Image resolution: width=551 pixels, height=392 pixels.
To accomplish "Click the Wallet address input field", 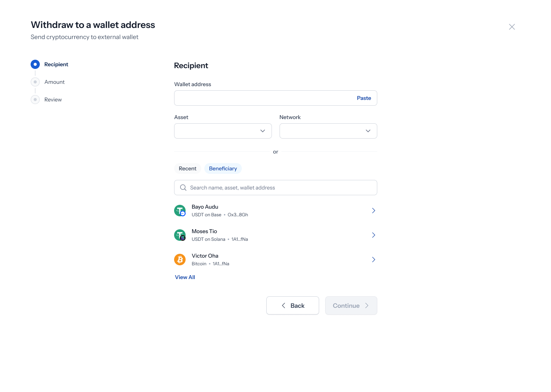I will [x=275, y=98].
